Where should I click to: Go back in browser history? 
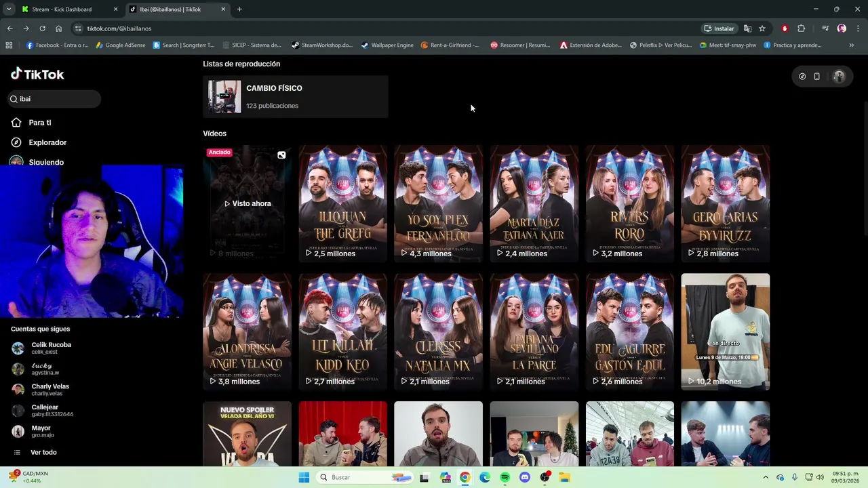pos(9,28)
